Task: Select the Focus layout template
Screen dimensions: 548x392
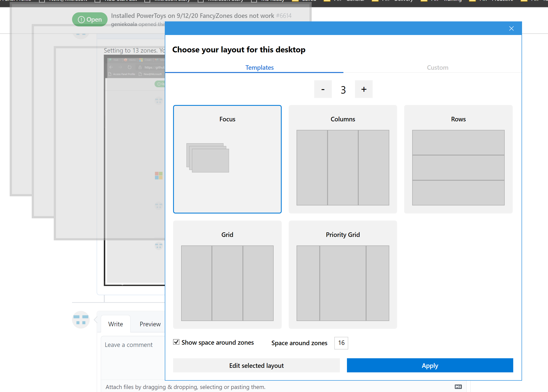Action: [x=227, y=159]
